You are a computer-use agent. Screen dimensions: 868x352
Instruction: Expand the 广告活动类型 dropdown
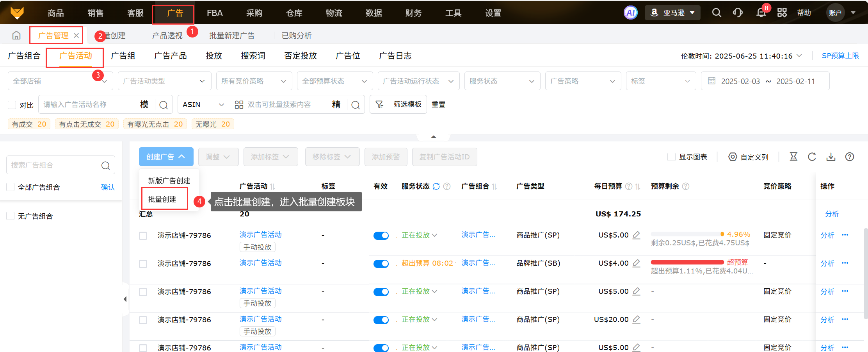pyautogui.click(x=164, y=81)
